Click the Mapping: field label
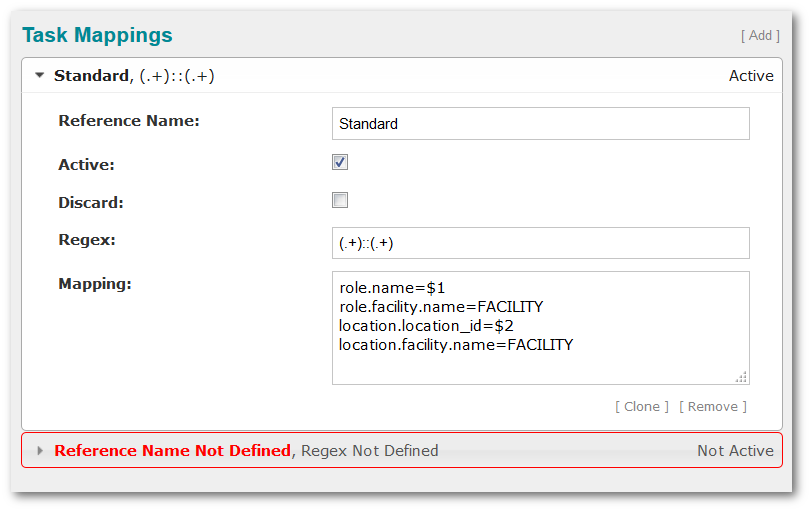Image resolution: width=811 pixels, height=511 pixels. click(x=95, y=284)
